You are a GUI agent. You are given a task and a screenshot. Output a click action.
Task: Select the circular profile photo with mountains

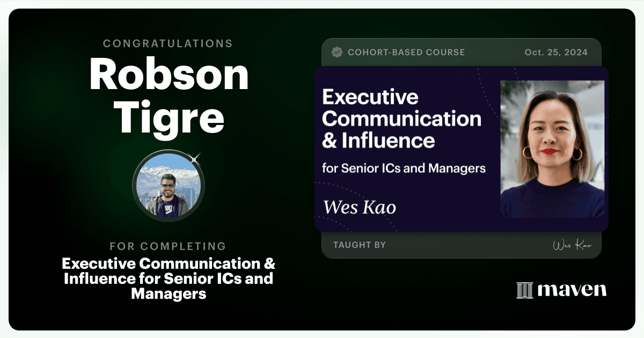(x=168, y=186)
